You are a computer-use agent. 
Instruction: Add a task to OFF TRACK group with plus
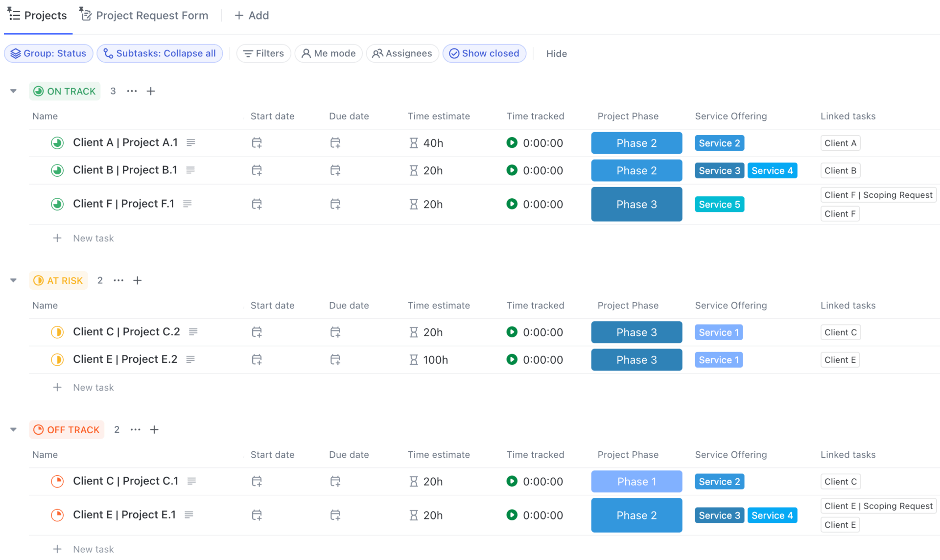(154, 430)
